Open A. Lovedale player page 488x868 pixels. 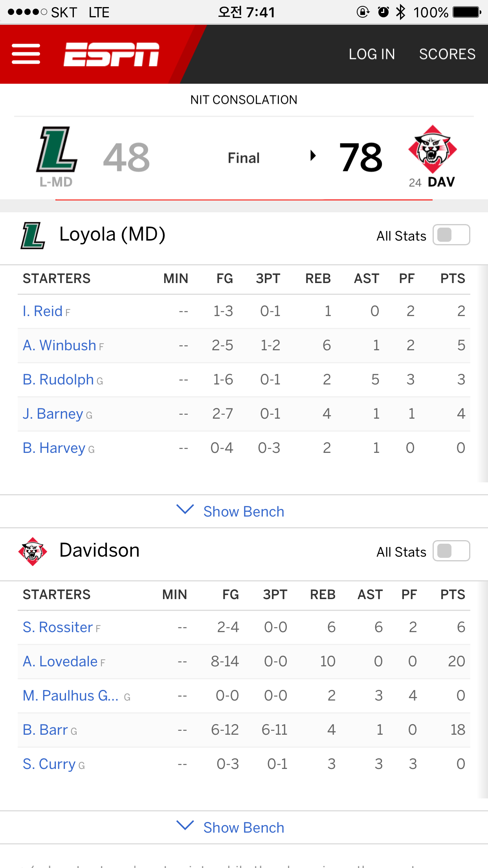[60, 662]
